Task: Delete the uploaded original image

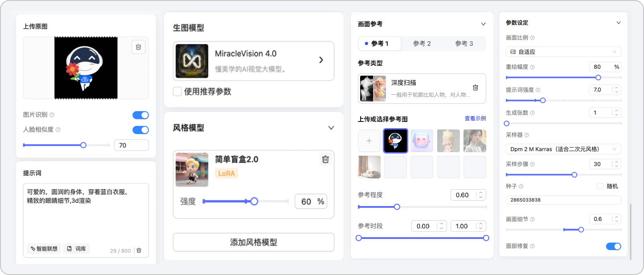Action: [138, 47]
